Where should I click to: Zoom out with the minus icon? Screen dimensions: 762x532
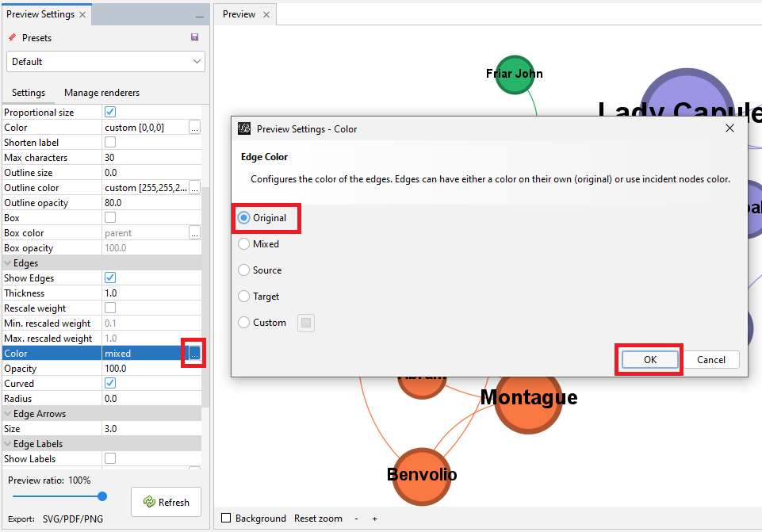pyautogui.click(x=356, y=519)
